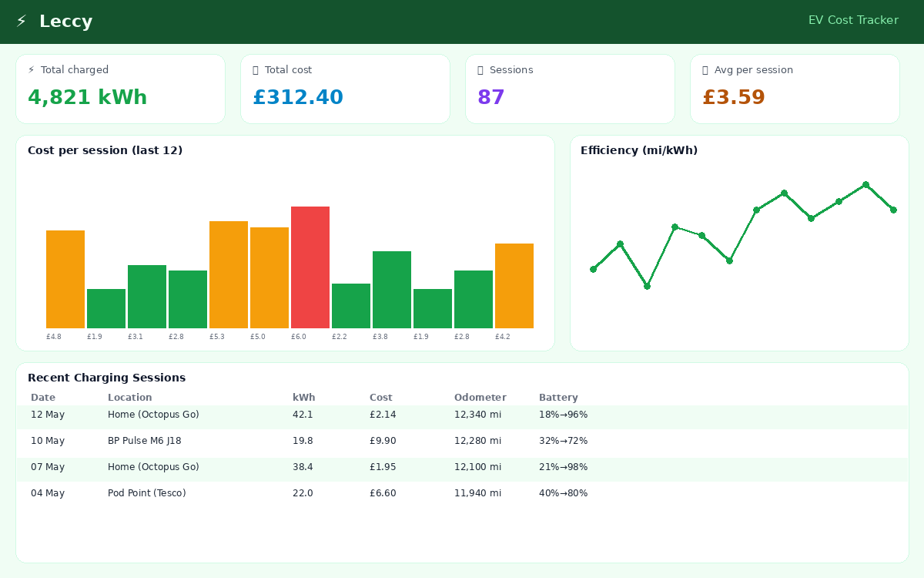Click the highest point on the efficiency line

point(865,185)
